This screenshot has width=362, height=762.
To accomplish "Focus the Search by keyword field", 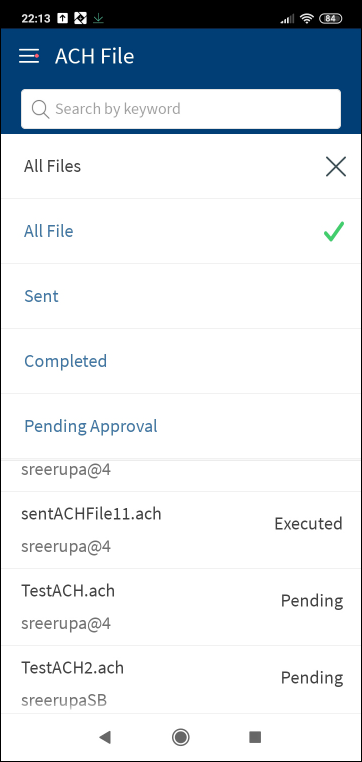I will tap(181, 109).
